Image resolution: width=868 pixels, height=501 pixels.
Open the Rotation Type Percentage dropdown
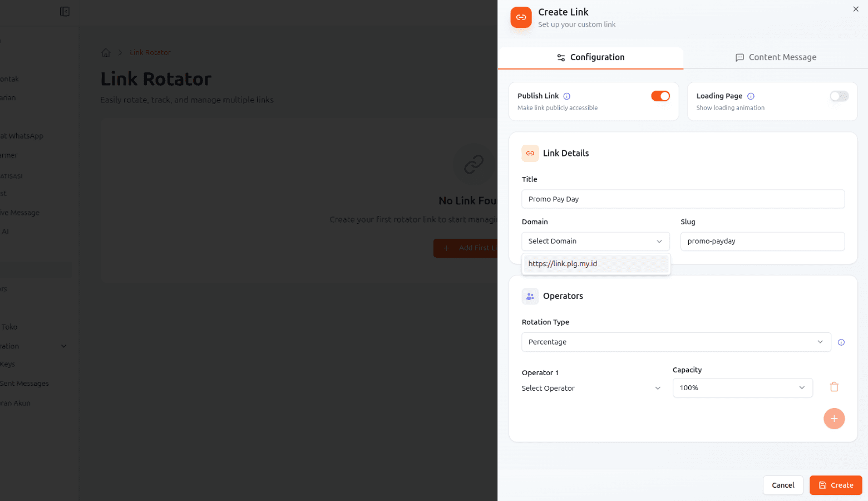coord(675,342)
